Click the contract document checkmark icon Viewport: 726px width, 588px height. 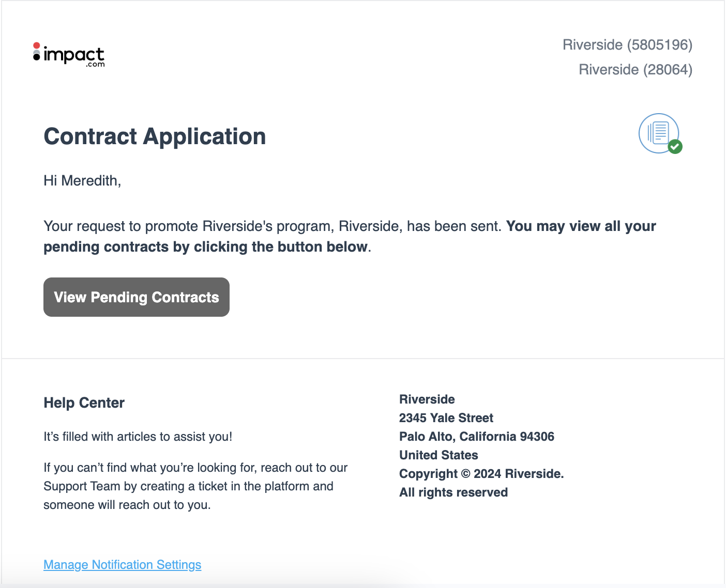pos(660,134)
